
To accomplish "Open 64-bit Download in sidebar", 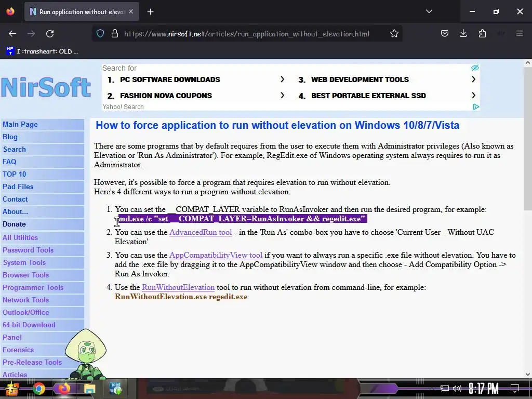I will (29, 325).
